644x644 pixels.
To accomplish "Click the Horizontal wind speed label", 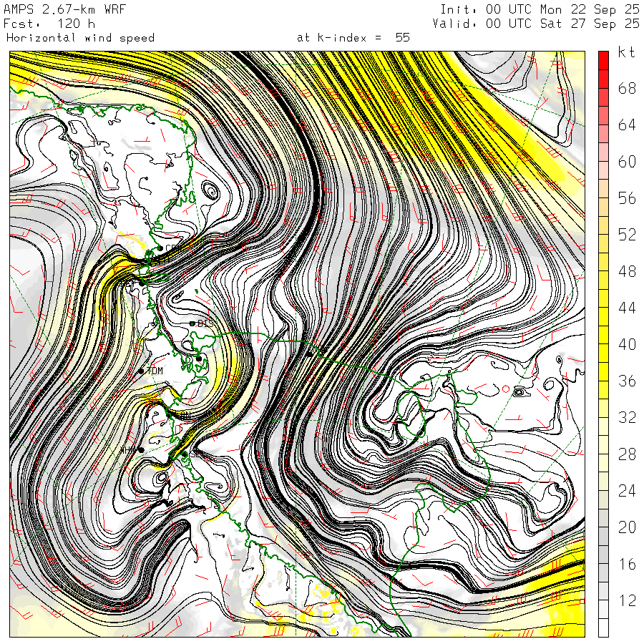I will click(80, 38).
